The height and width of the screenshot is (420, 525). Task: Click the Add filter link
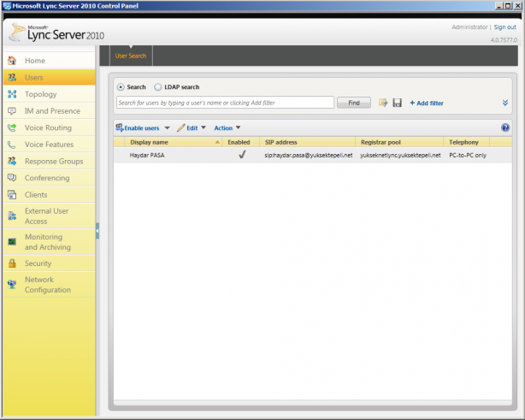tap(427, 104)
